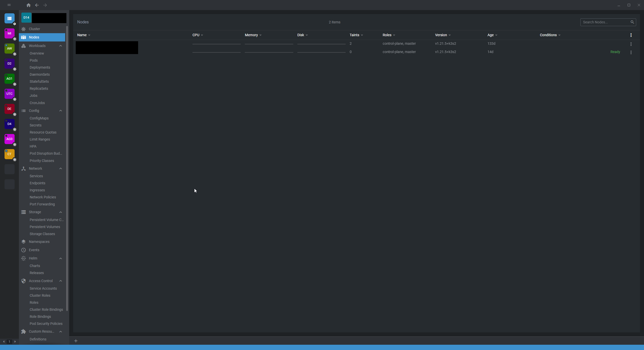Image resolution: width=644 pixels, height=350 pixels.
Task: Add a new cluster tab with the plus button
Action: [x=76, y=341]
